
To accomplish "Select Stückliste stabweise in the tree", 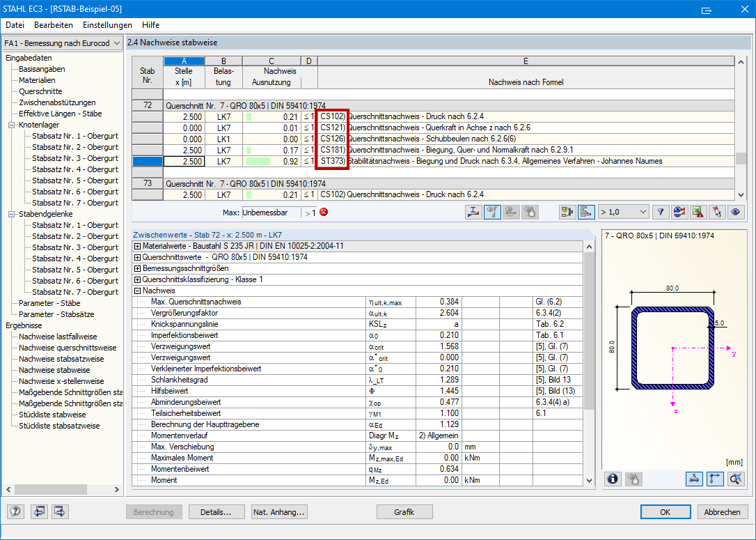I will (52, 415).
